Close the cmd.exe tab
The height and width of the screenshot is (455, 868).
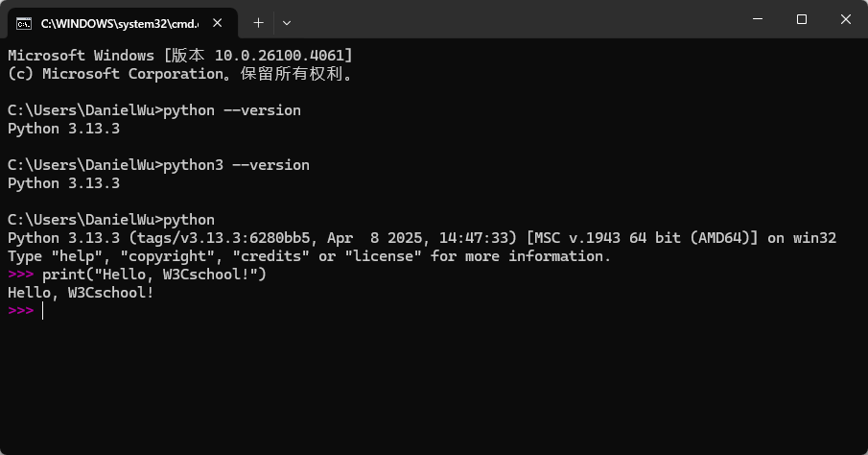click(218, 23)
